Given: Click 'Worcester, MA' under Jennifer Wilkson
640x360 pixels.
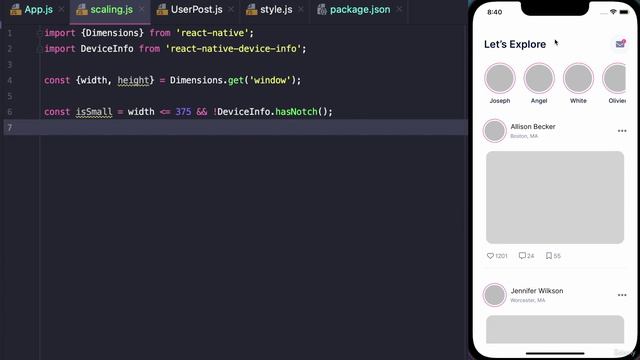Looking at the screenshot, I should (528, 300).
